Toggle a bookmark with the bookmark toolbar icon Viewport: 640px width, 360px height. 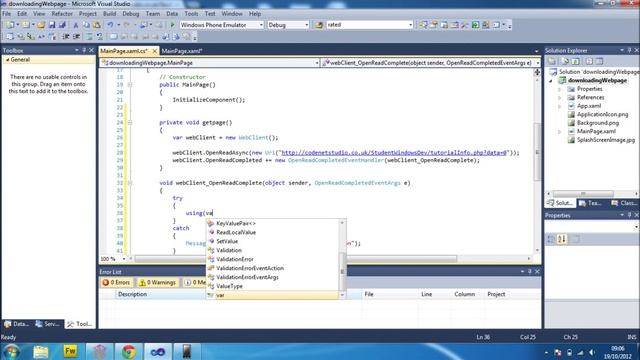pyautogui.click(x=114, y=37)
